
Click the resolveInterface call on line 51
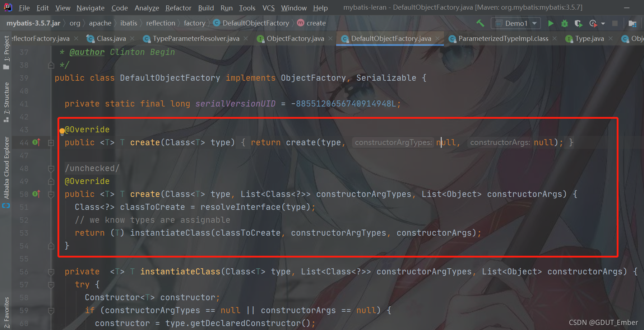tap(241, 207)
